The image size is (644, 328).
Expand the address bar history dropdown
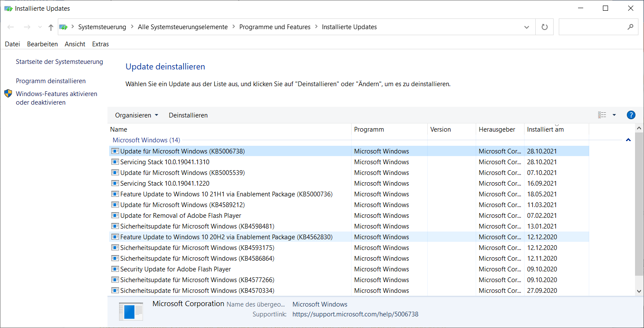tap(527, 27)
